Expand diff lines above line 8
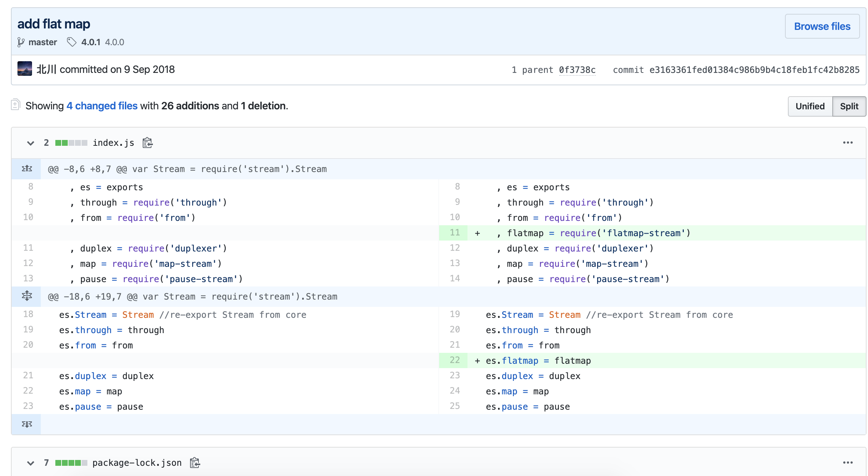Image resolution: width=868 pixels, height=476 pixels. (27, 169)
